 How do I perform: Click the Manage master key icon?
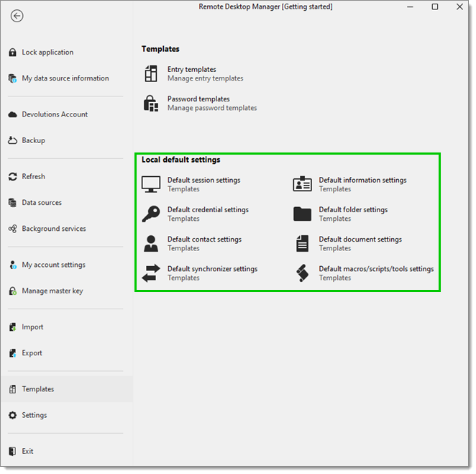(x=12, y=291)
